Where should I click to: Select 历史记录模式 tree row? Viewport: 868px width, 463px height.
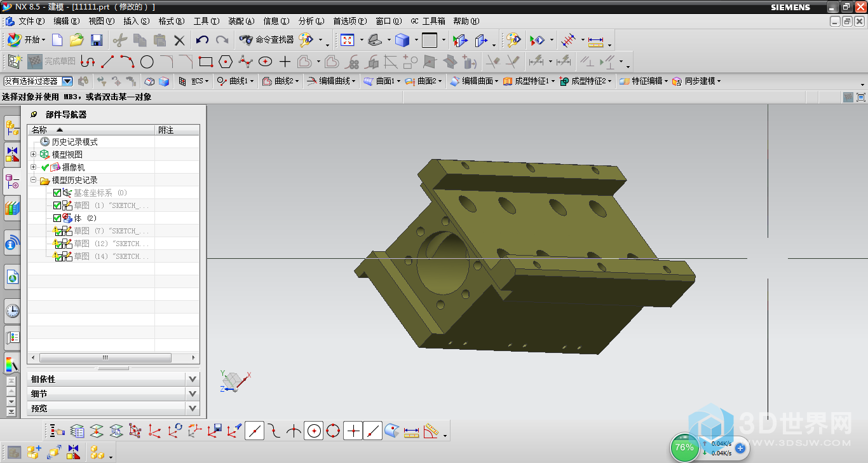[x=75, y=142]
